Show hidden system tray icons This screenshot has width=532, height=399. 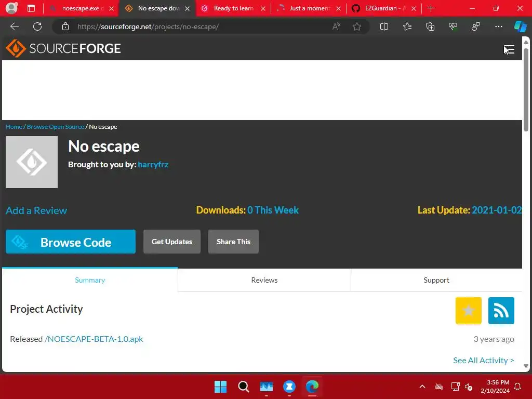[422, 387]
